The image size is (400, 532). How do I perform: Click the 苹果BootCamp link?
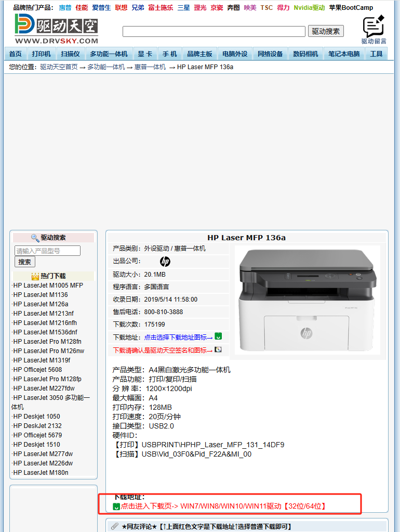click(351, 8)
